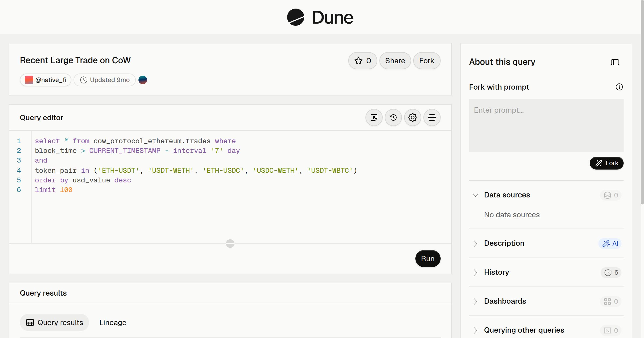The height and width of the screenshot is (338, 644).
Task: Click the page vertical scrollbar
Action: [642, 102]
